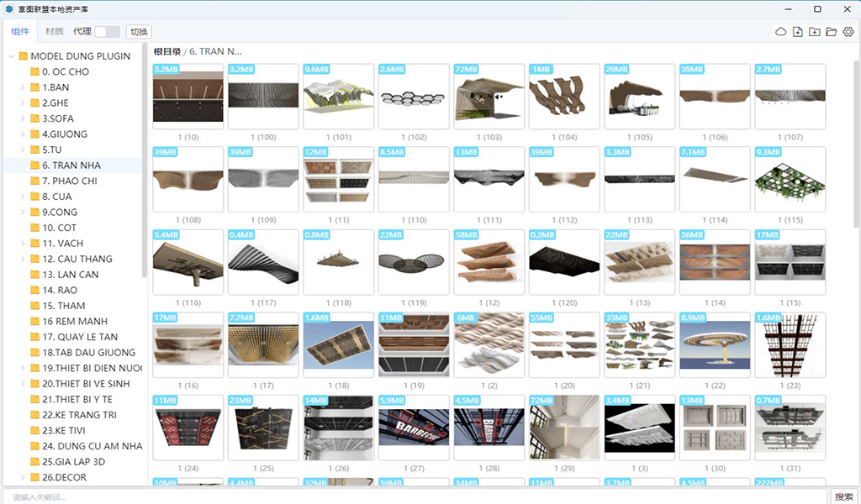Click the 6. TRAN N... breadcrumb

215,51
